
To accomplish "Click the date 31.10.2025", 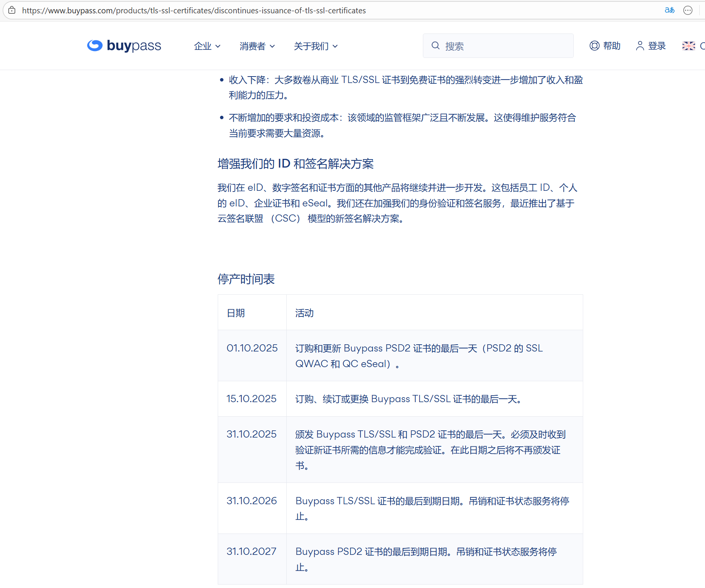I will click(251, 434).
